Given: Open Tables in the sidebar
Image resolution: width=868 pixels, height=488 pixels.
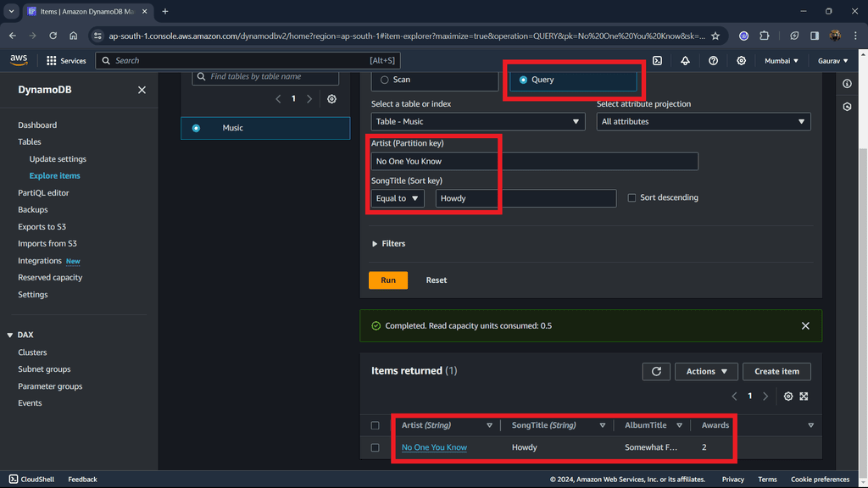Looking at the screenshot, I should click(x=30, y=141).
